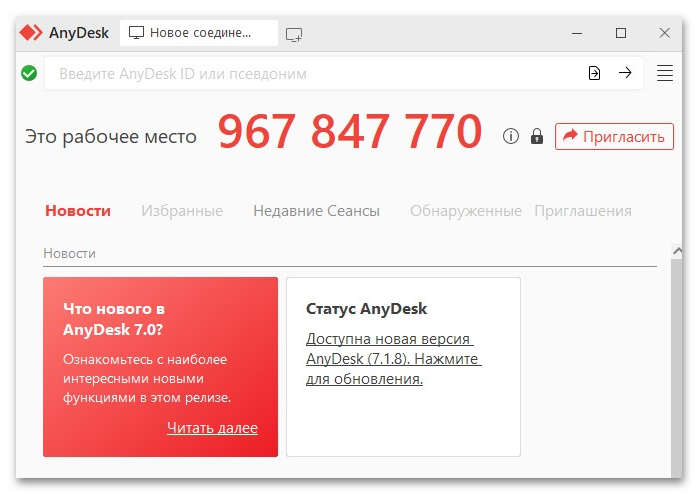Show workplace info circle icon
Viewport: 698px width, 494px height.
(511, 136)
